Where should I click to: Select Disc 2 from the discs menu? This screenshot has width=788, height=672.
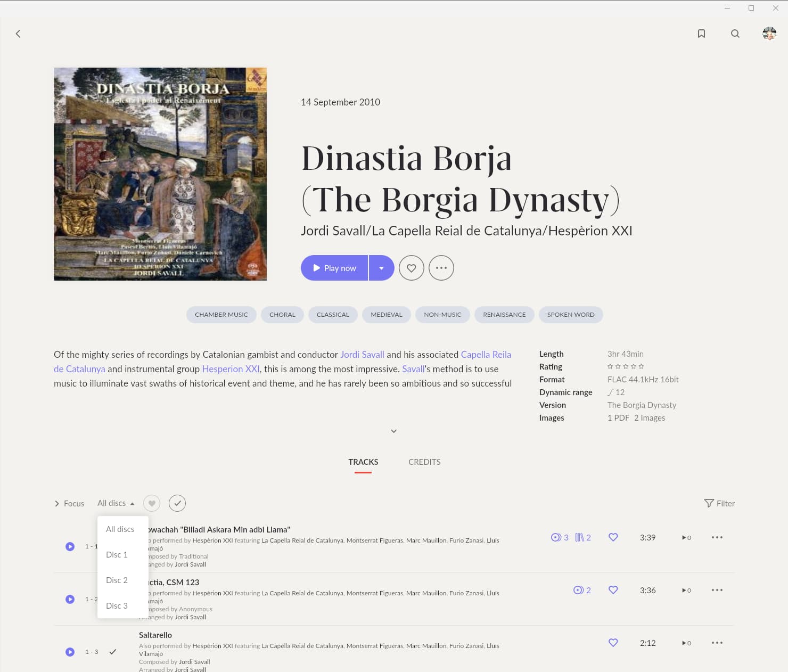[117, 580]
